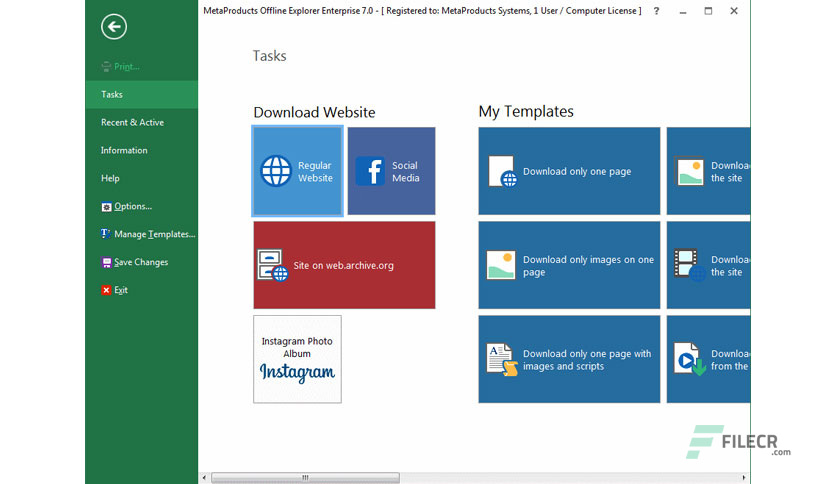The width and height of the screenshot is (836, 484).
Task: Open the Help menu item
Action: point(141,179)
